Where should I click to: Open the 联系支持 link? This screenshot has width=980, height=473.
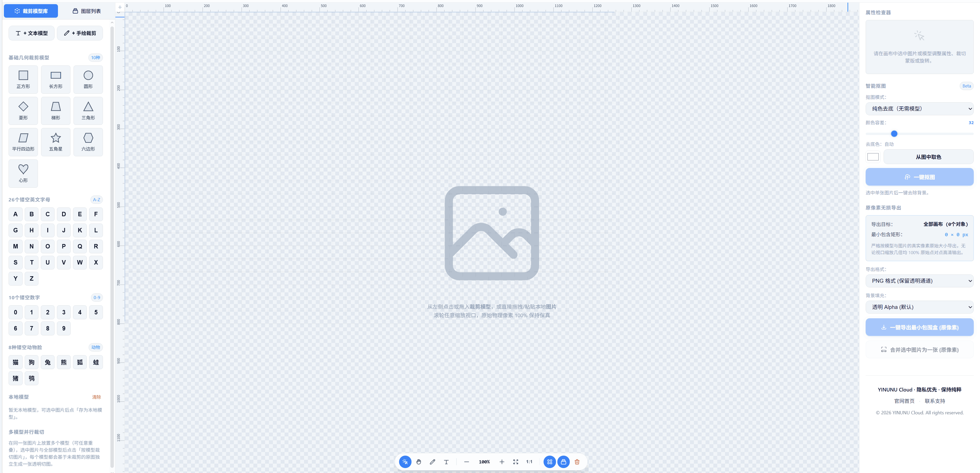click(935, 401)
